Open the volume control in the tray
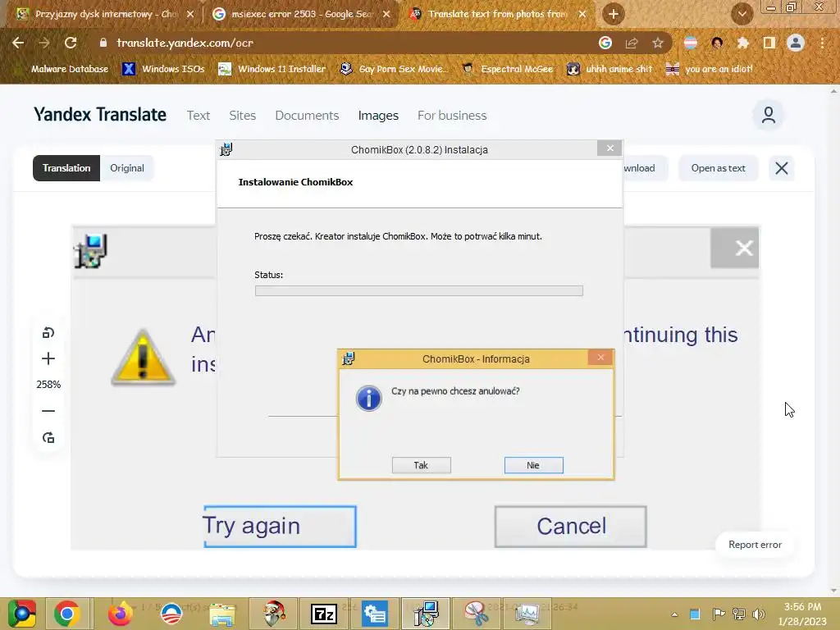Image resolution: width=840 pixels, height=630 pixels. click(x=759, y=614)
